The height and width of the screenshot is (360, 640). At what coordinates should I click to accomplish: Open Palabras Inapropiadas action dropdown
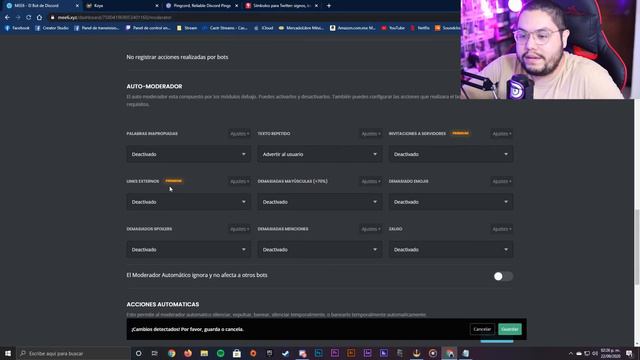189,154
